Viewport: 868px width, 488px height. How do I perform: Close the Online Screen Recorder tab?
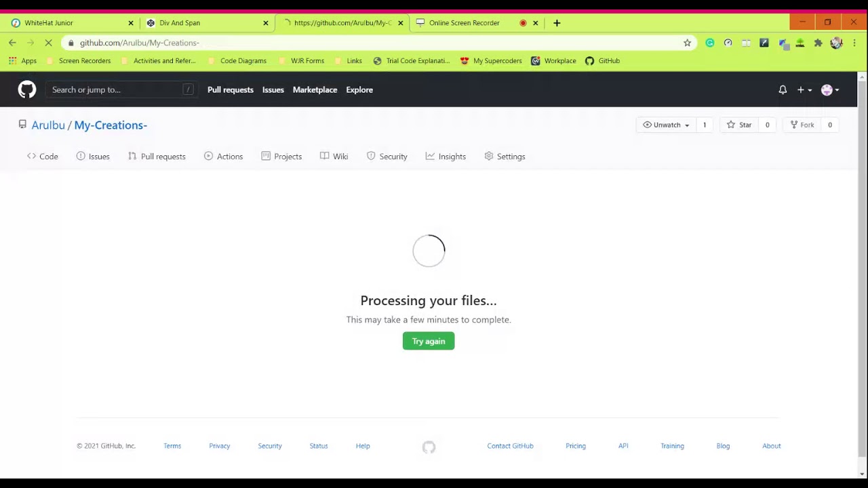pos(535,22)
